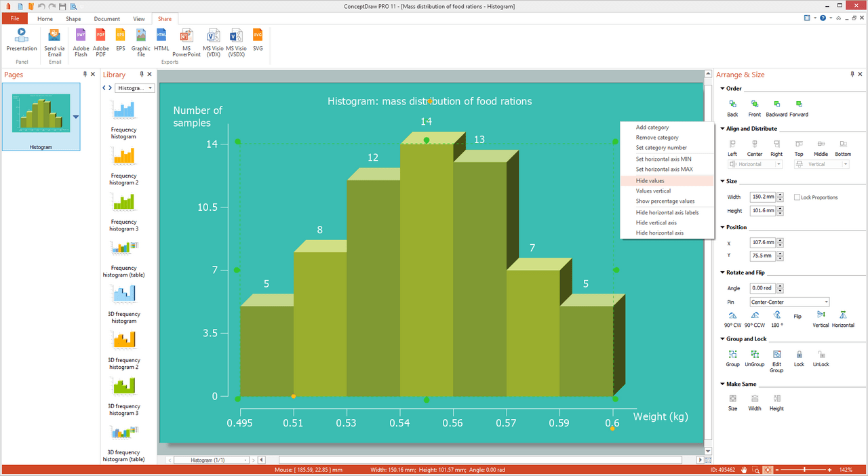
Task: Send shape to Back in Order section
Action: pyautogui.click(x=732, y=107)
